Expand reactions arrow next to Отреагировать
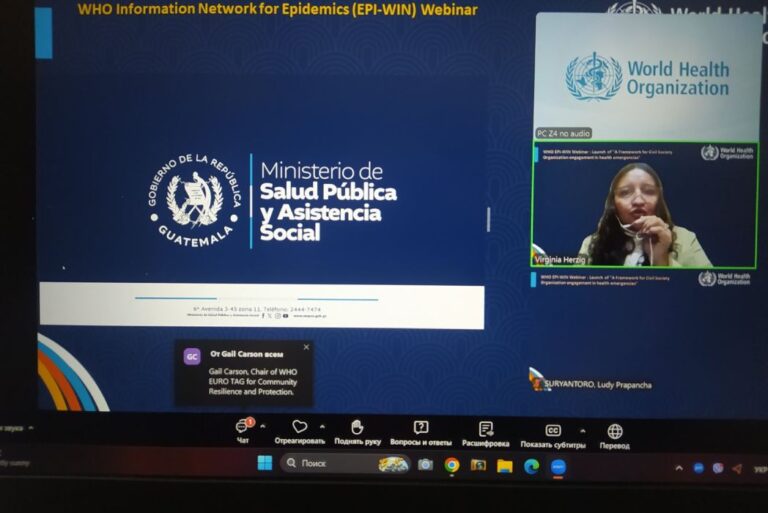Viewport: 768px width, 513px height. 322,425
